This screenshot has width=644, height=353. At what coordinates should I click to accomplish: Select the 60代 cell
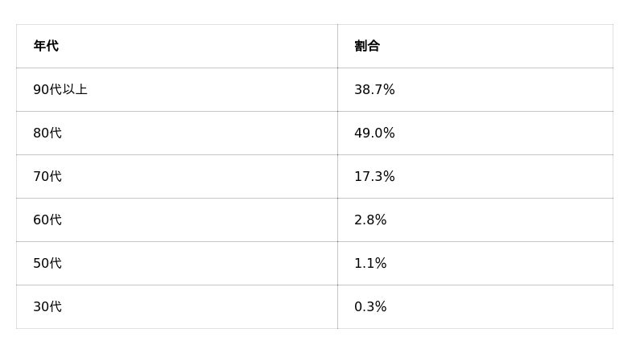(x=47, y=220)
